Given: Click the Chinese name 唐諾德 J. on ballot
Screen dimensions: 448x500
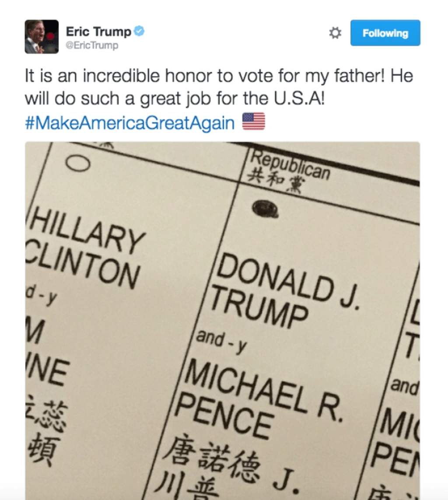Looking at the screenshot, I should pyautogui.click(x=230, y=466).
